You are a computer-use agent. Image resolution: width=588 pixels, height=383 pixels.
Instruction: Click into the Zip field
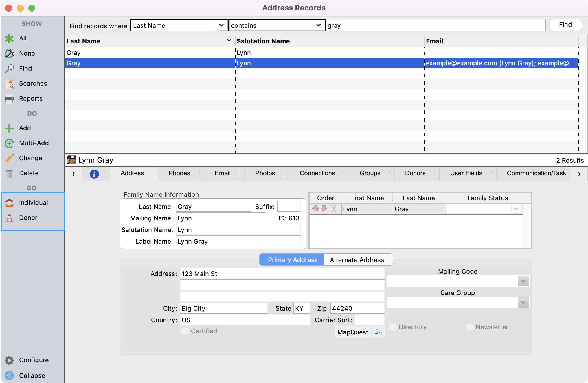point(357,308)
